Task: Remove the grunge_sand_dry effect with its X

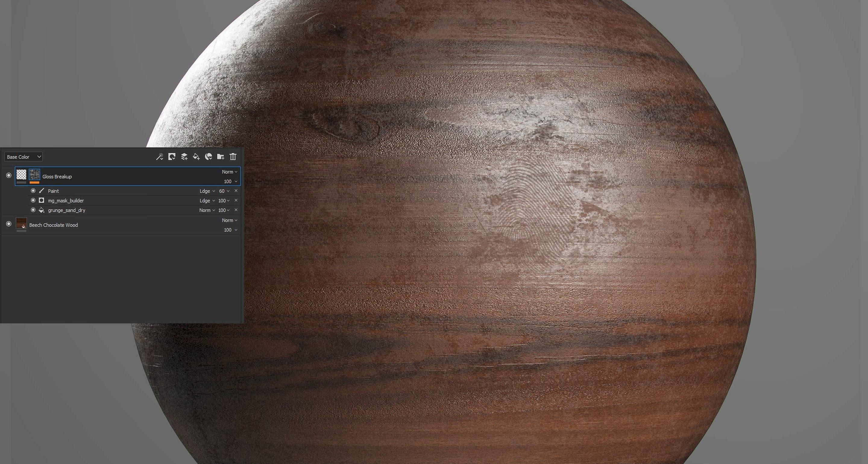Action: tap(236, 210)
